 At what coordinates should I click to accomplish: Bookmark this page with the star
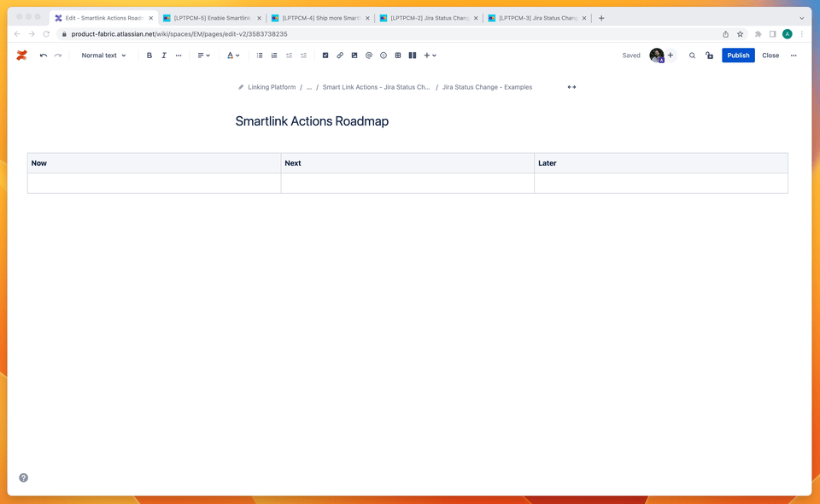[740, 34]
